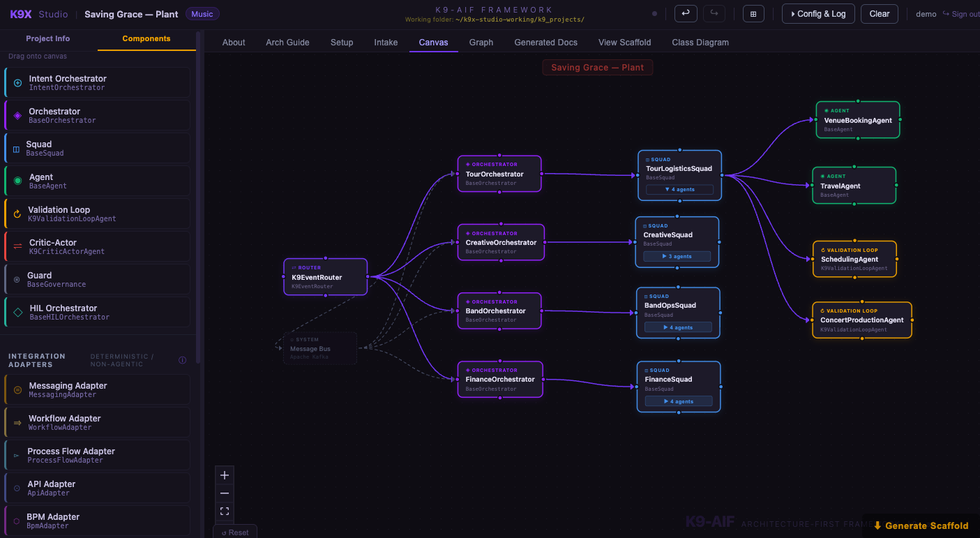
Task: Click the green Agent component icon
Action: click(17, 181)
